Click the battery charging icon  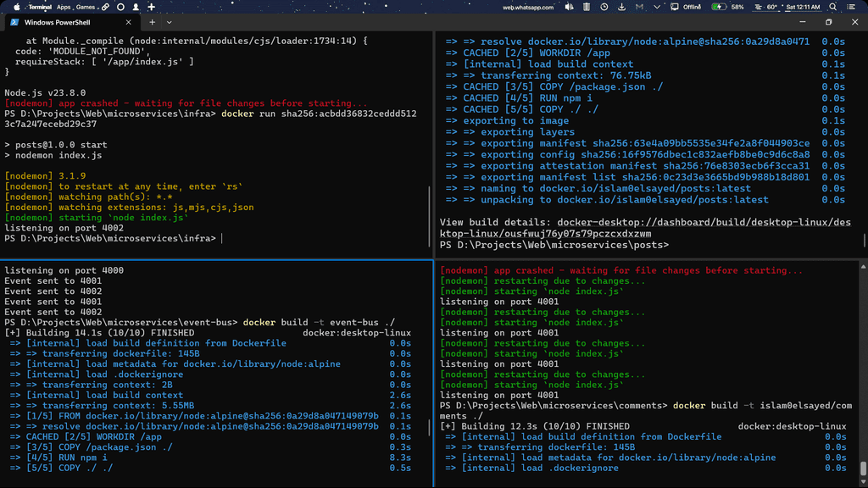coord(718,7)
